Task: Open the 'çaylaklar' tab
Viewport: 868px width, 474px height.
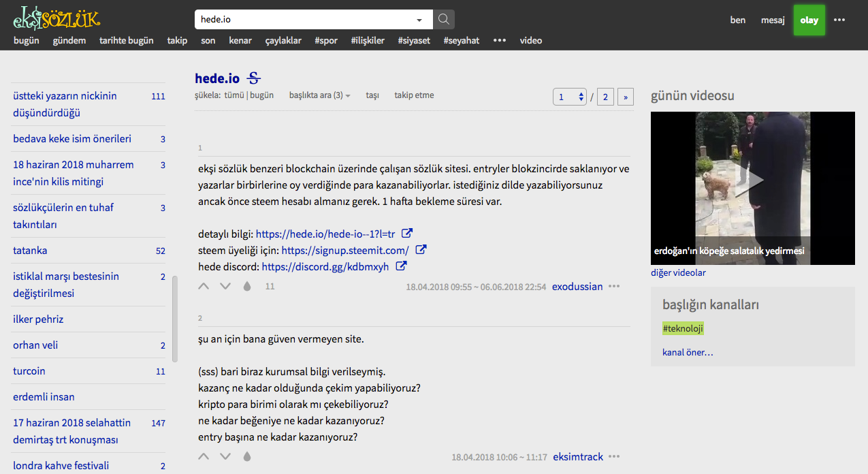Action: coord(283,40)
